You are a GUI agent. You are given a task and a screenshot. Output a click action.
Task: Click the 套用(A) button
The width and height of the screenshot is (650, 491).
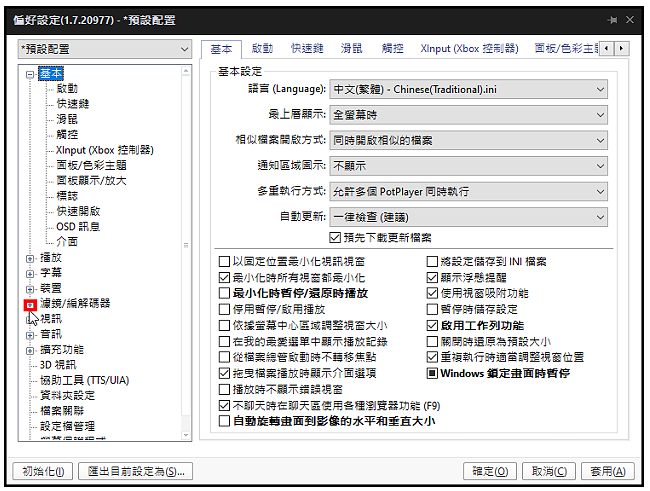click(608, 472)
